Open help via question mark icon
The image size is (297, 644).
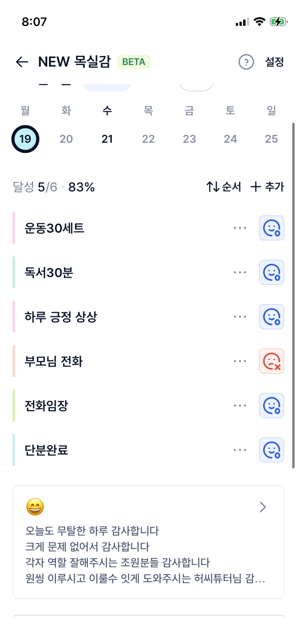(246, 62)
